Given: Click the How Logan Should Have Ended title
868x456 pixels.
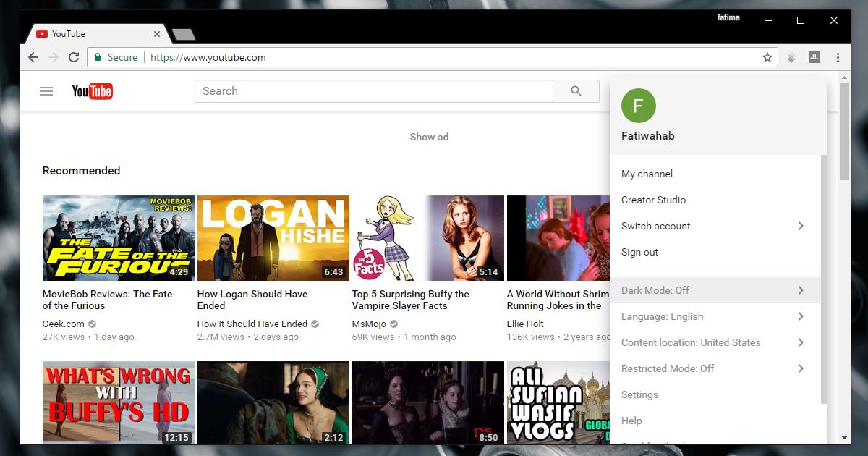Looking at the screenshot, I should point(252,300).
